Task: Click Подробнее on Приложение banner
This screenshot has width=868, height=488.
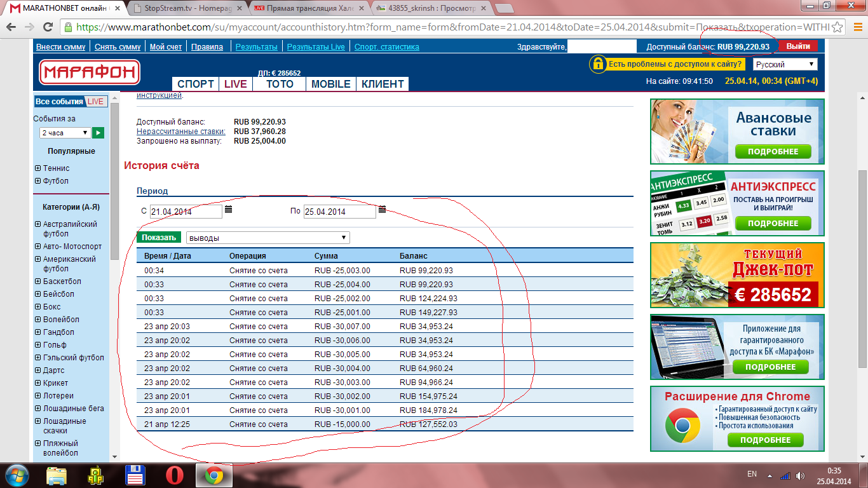Action: pos(771,367)
